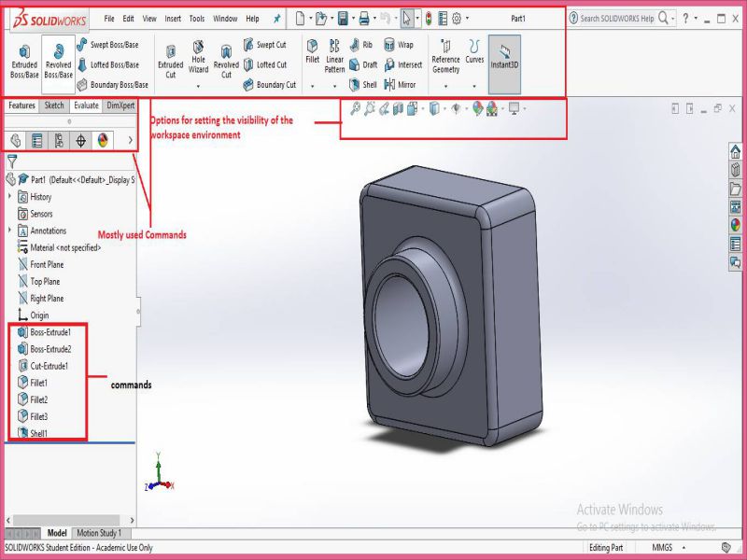Switch to the Evaluate tab
747x560 pixels.
pos(86,105)
